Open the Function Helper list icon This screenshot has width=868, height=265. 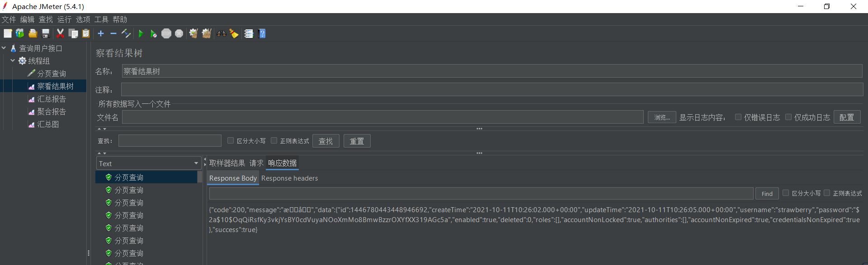pyautogui.click(x=249, y=33)
